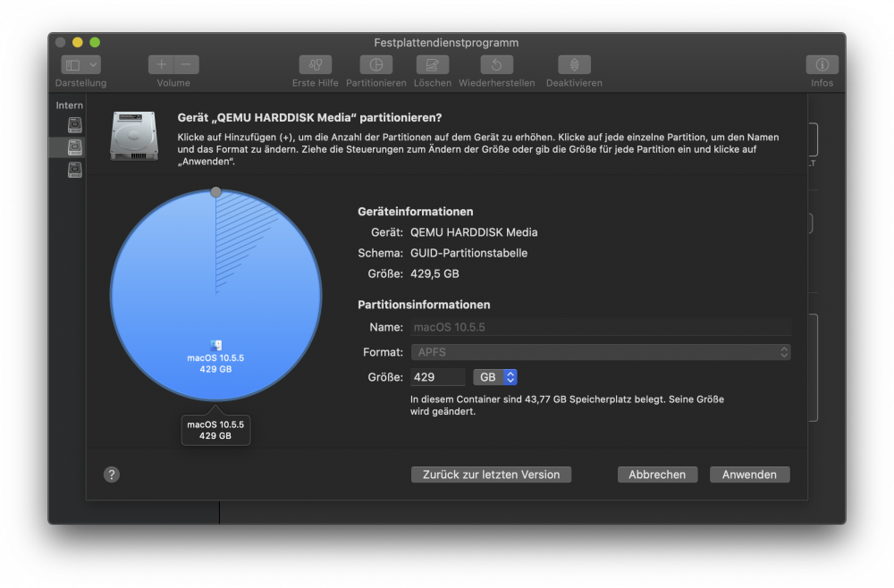This screenshot has height=588, width=894.
Task: Click the Partitionsinformationen heading
Action: pos(424,305)
